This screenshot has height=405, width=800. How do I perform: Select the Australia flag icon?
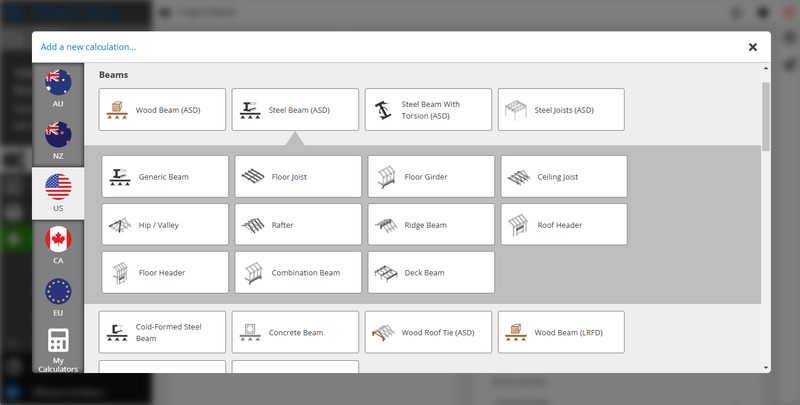point(58,82)
